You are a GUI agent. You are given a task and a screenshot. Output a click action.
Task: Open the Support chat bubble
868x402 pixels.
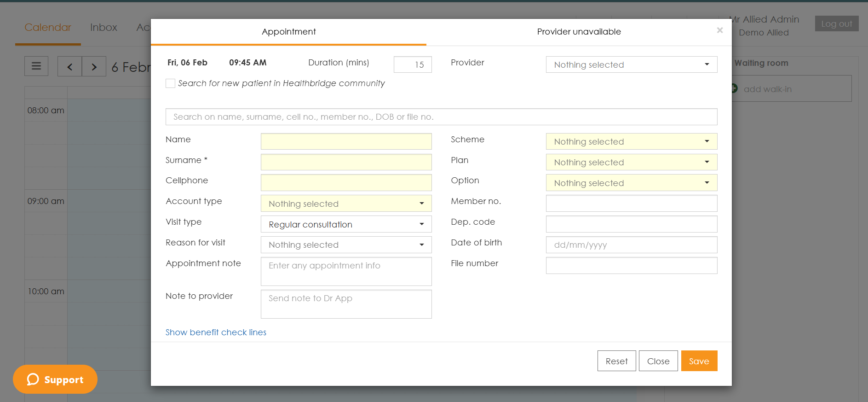[x=55, y=379]
